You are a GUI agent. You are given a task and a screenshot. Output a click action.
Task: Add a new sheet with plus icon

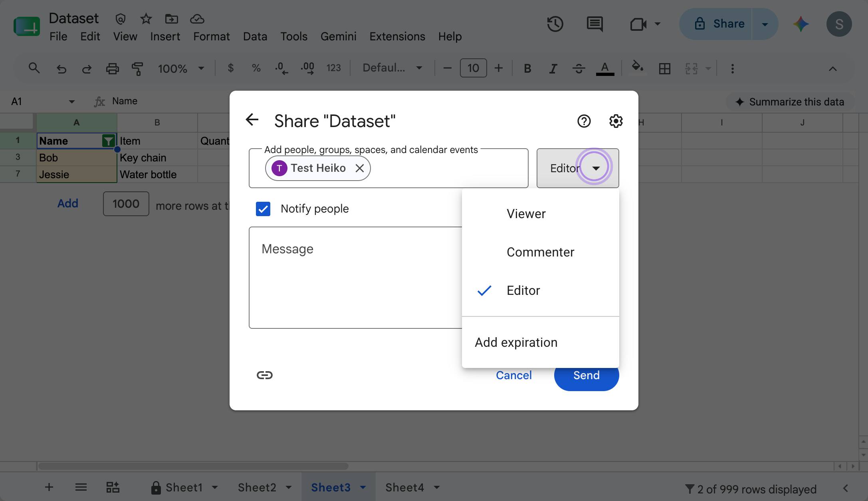pos(49,487)
